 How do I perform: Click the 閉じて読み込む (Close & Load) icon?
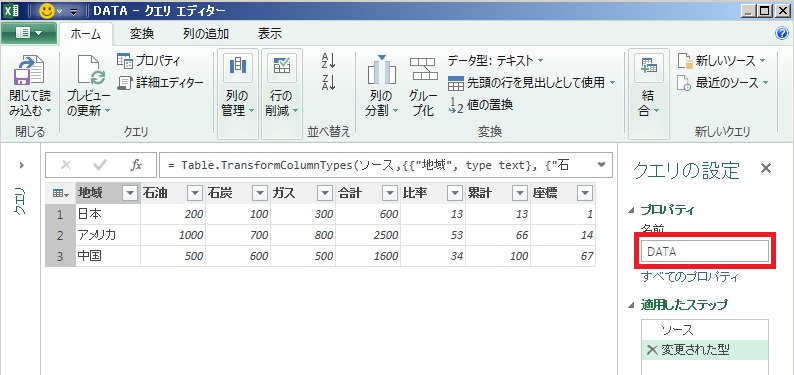coord(29,70)
